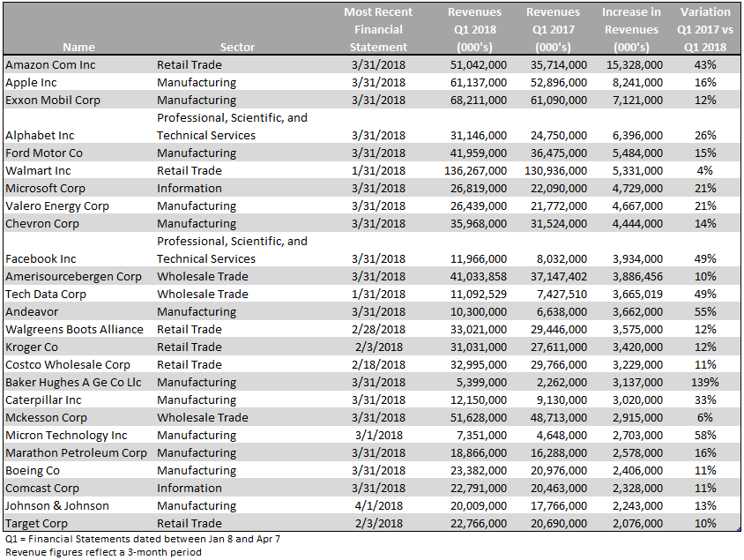Select the Facebook Inc name cell
The image size is (744, 560).
(x=41, y=258)
